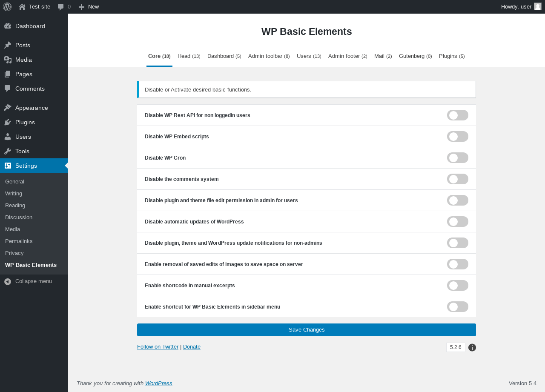Toggle Enable shortcode in manual excerpts

click(458, 286)
